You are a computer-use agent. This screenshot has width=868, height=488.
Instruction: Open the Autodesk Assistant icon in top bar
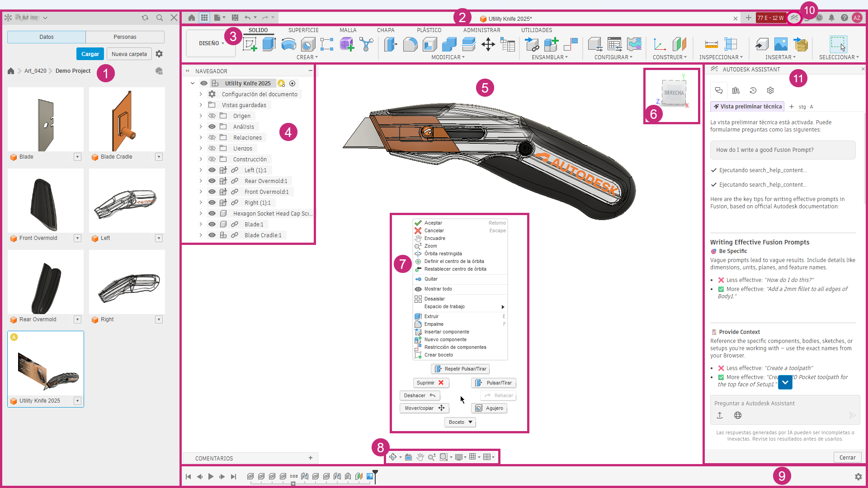point(794,18)
